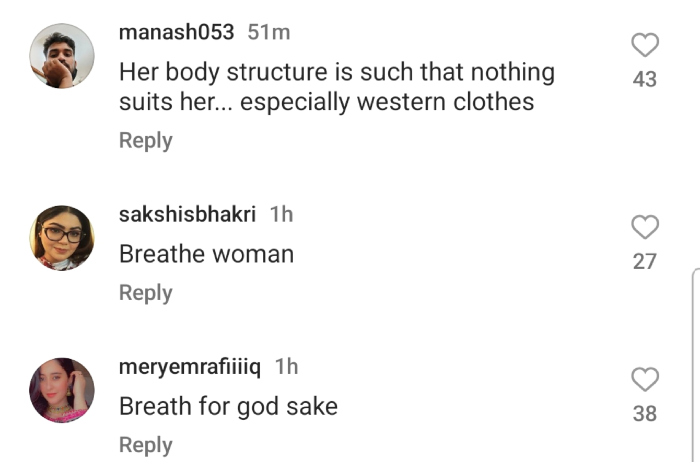700x474 pixels.
Task: Click the scrollbar on the right edge
Action: (x=695, y=370)
